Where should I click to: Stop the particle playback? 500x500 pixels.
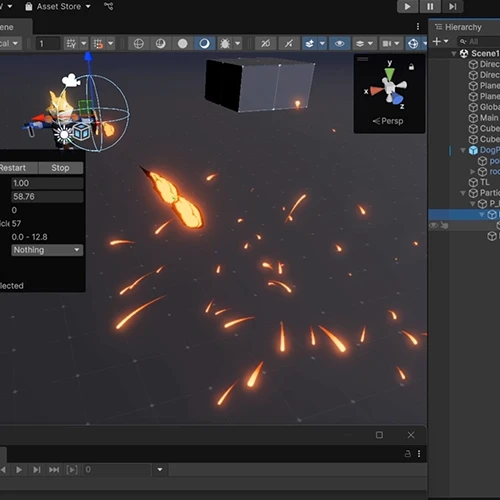pyautogui.click(x=60, y=168)
